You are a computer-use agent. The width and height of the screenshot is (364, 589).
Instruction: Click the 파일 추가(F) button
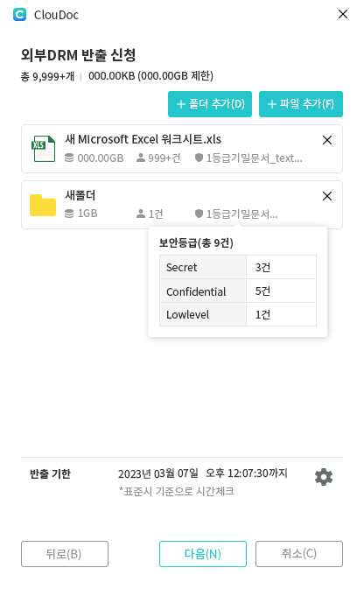[300, 104]
